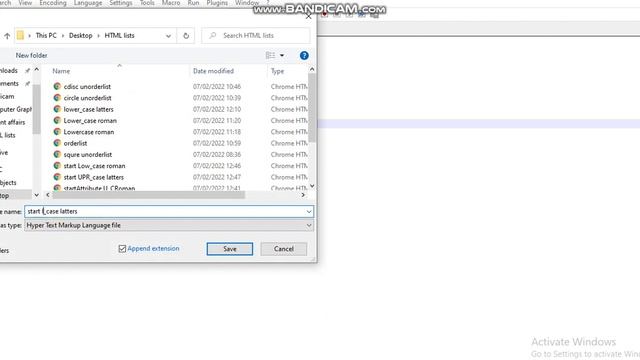Click Chrome icon beside cdisc unorderlist
This screenshot has height=360, width=640.
[x=57, y=87]
